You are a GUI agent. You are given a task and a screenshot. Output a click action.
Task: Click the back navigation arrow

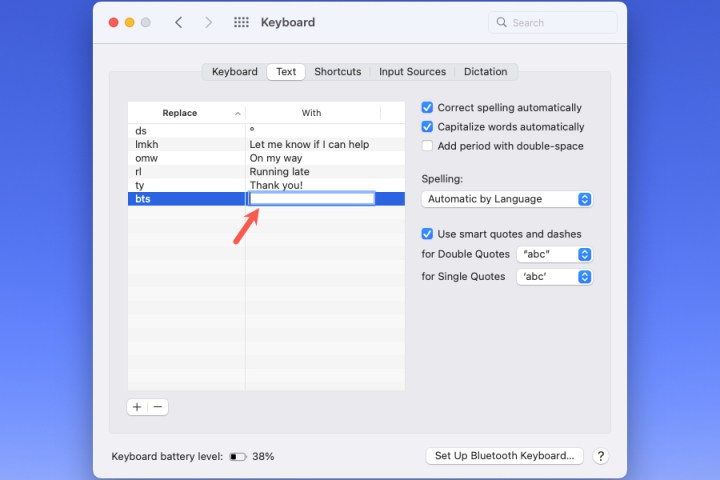pos(178,22)
